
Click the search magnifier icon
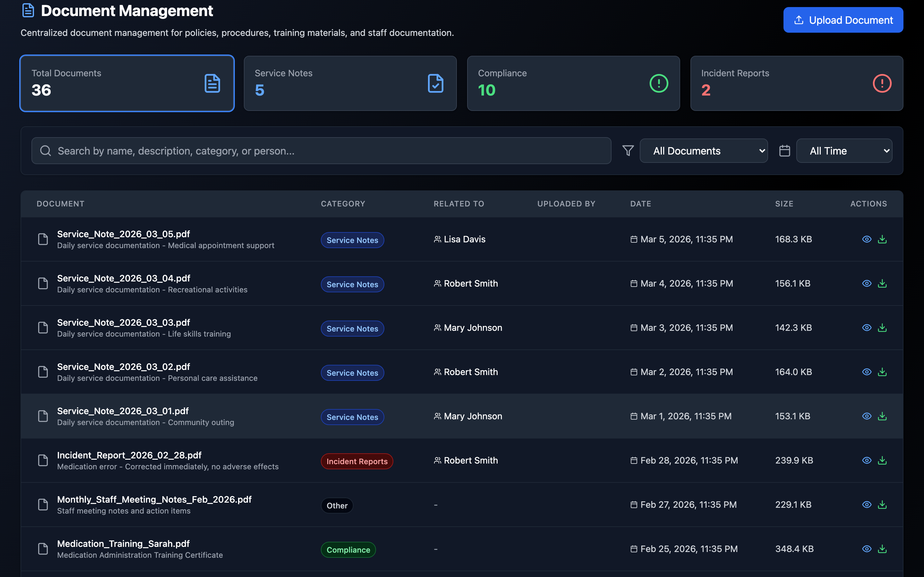[46, 150]
